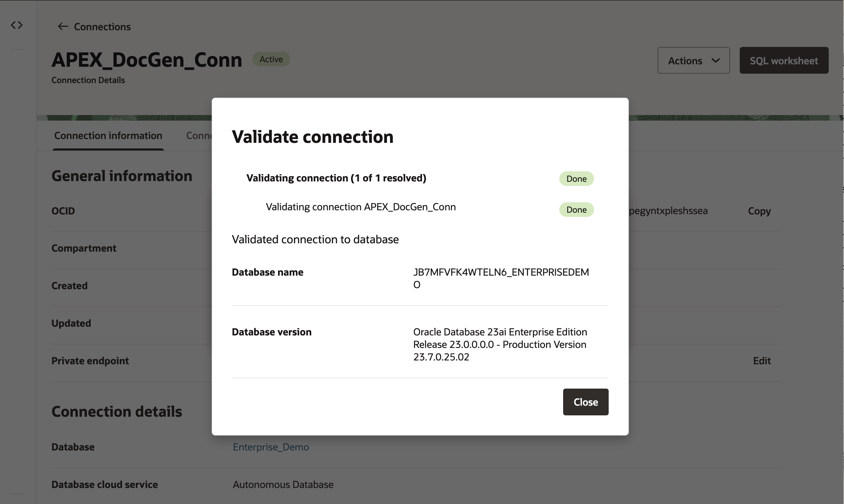Select the Connection information tab
Viewport: 844px width, 504px height.
tap(108, 136)
